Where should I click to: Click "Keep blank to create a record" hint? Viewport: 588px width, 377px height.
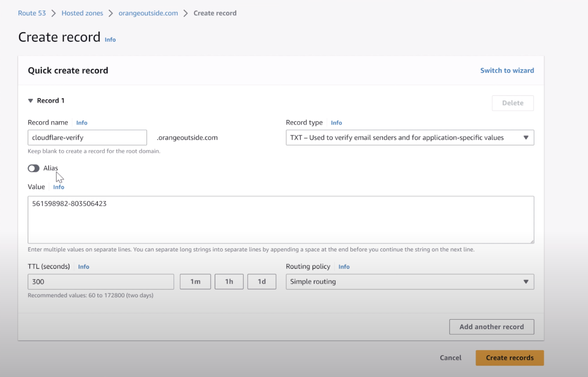click(x=94, y=151)
